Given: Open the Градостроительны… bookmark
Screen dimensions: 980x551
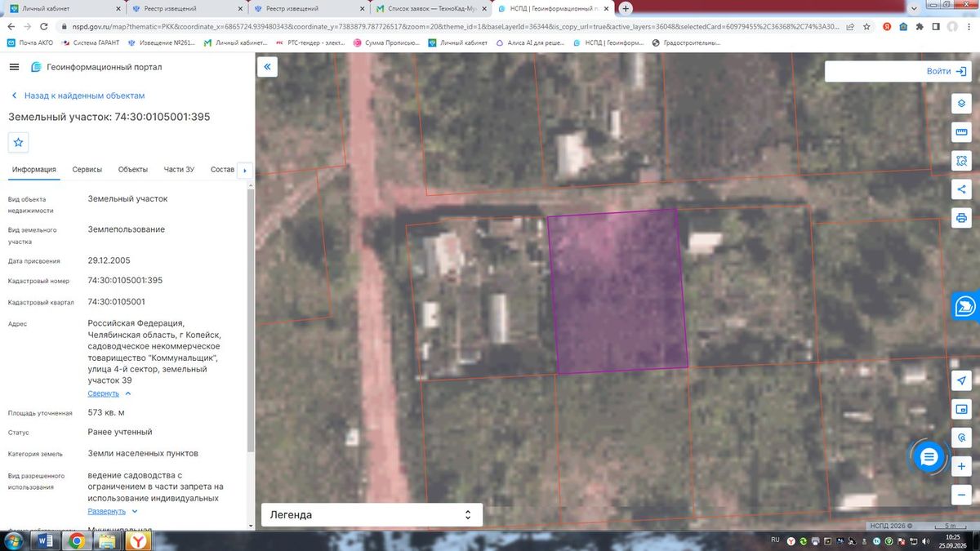Looking at the screenshot, I should [685, 42].
